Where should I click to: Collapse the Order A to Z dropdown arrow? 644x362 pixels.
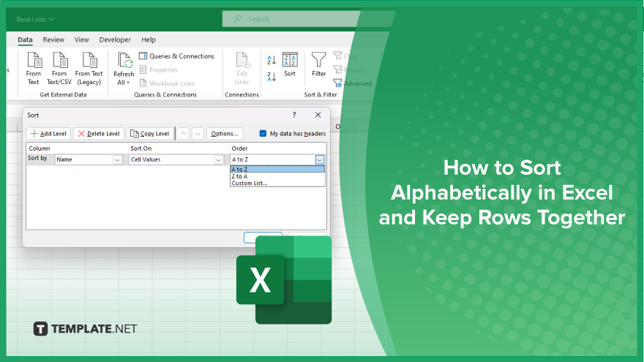click(x=320, y=159)
